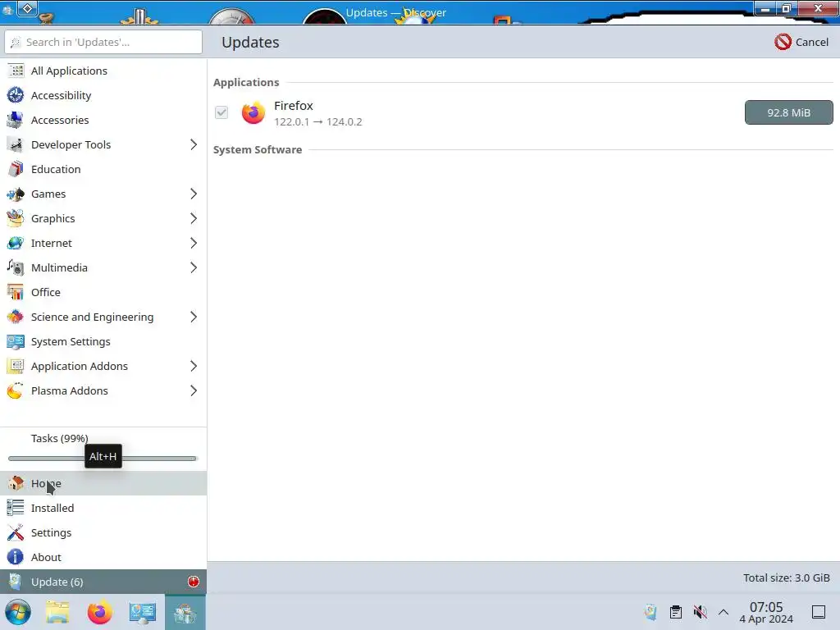
Task: Expand Developer Tools subcategories chevron
Action: click(x=194, y=144)
